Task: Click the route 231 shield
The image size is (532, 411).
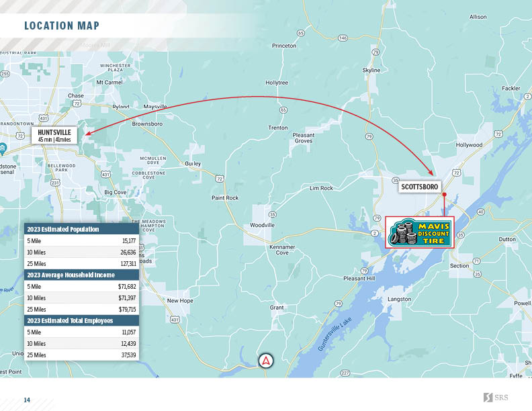Action: click(55, 183)
